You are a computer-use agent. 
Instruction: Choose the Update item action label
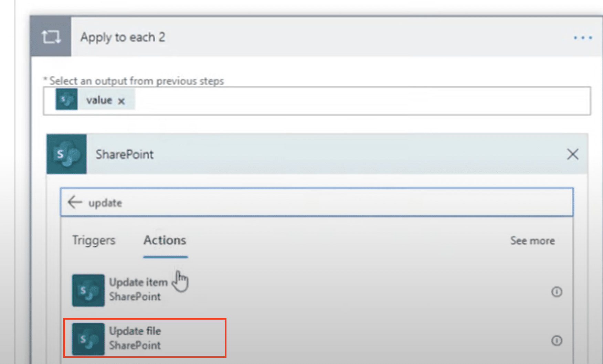[x=138, y=282]
